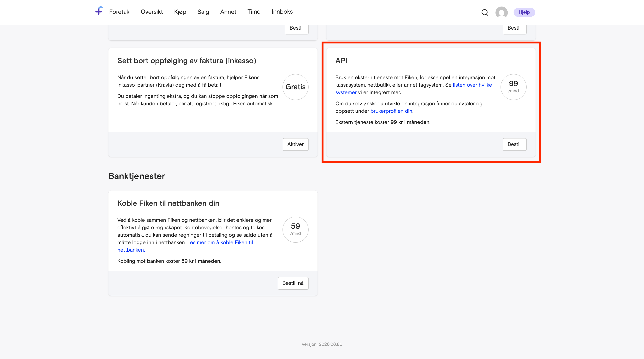Click the Hjelp button

(x=524, y=12)
